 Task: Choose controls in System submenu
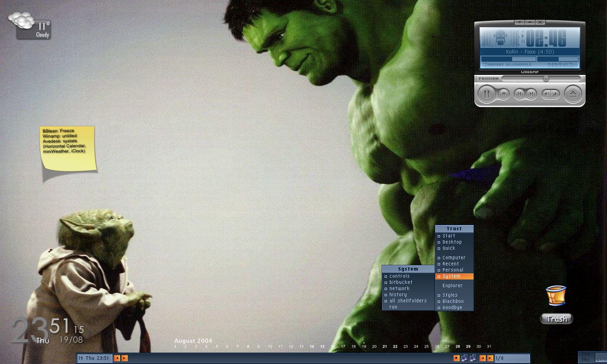tap(408, 276)
